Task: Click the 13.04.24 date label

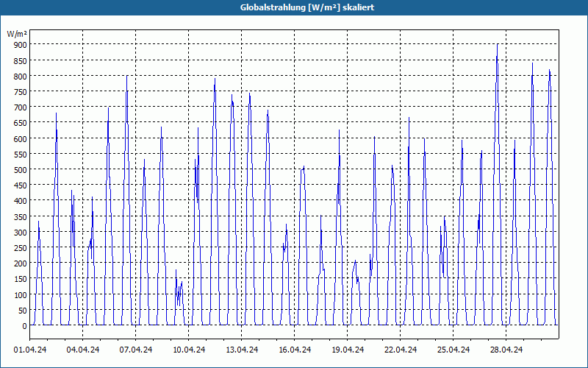Action: 242,350
